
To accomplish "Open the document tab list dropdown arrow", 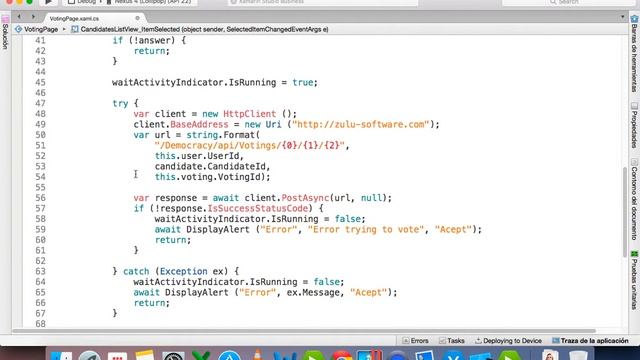I will pyautogui.click(x=622, y=17).
